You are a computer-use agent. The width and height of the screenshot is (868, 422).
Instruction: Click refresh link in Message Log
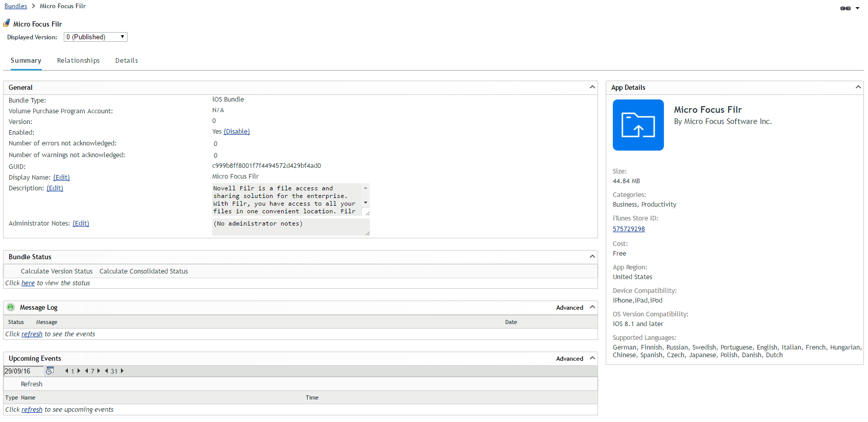pyautogui.click(x=32, y=334)
